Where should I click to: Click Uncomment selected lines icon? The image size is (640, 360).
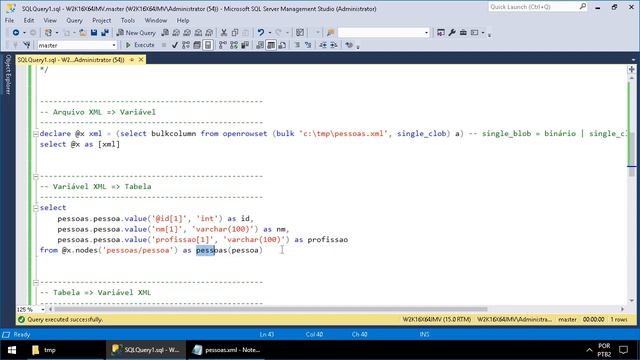click(308, 45)
